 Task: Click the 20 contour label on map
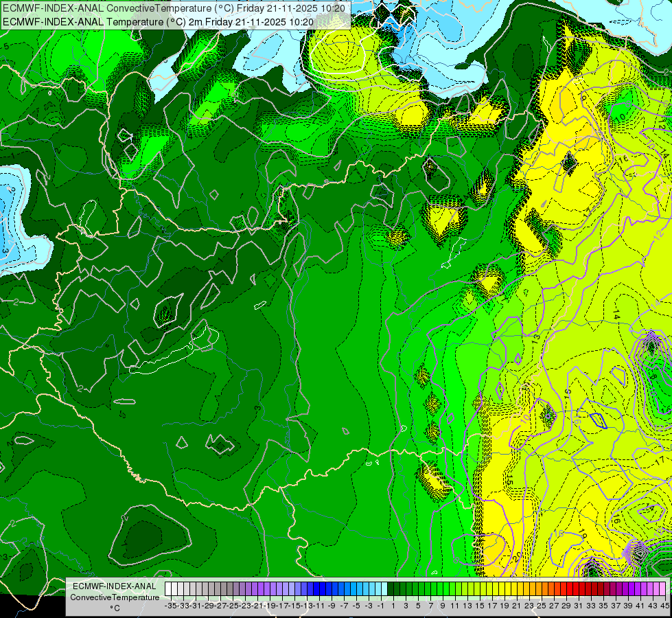pyautogui.click(x=517, y=557)
